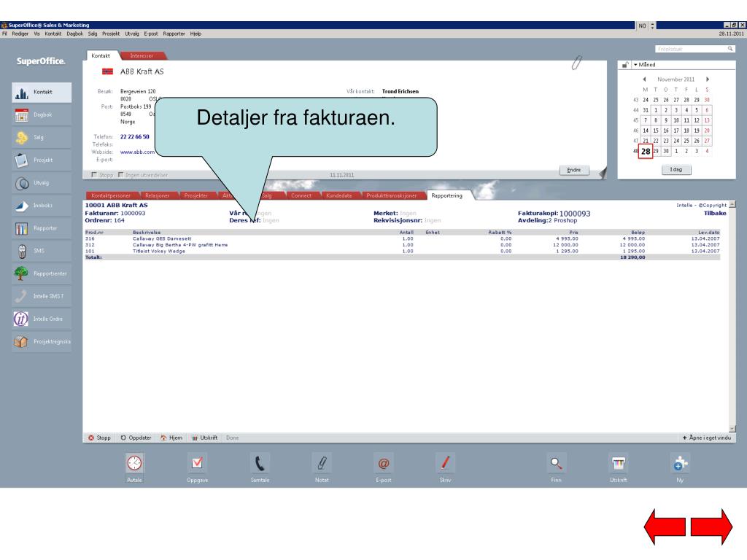This screenshot has width=747, height=560.
Task: Switch to the Interesser tab
Action: 142,55
